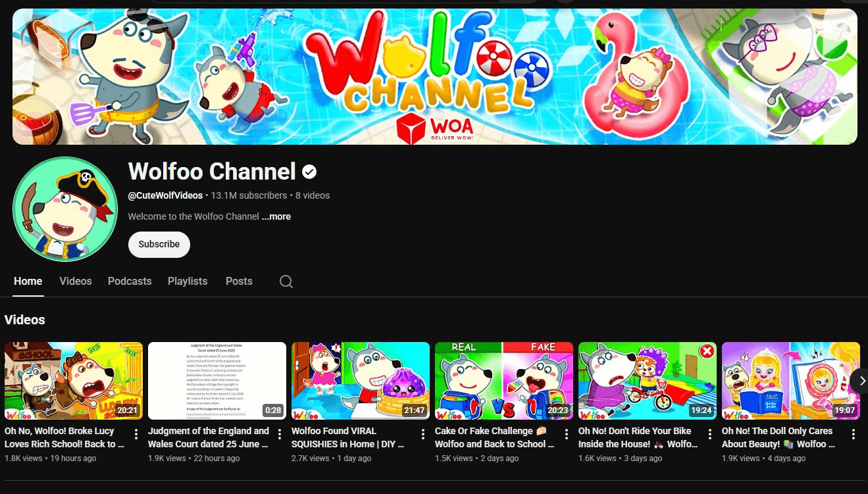Click the Welcome to the Wolfoo Channel description
This screenshot has width=868, height=494.
pyautogui.click(x=193, y=216)
